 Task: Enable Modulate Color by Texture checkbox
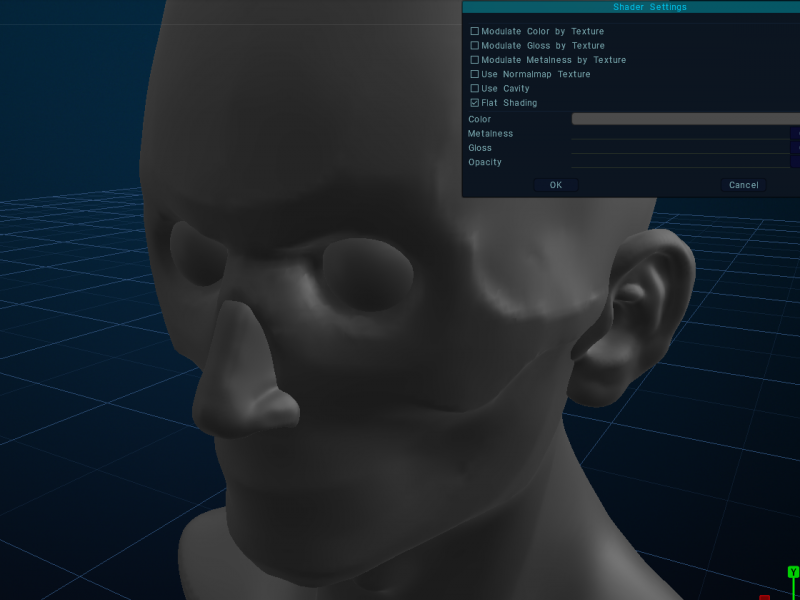[x=475, y=31]
